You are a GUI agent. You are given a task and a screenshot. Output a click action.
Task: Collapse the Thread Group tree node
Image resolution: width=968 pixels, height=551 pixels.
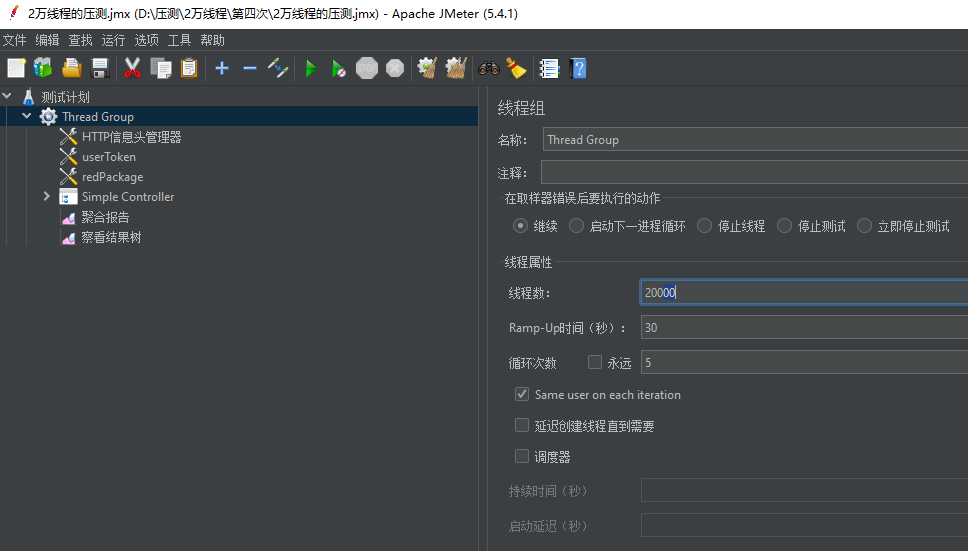27,116
